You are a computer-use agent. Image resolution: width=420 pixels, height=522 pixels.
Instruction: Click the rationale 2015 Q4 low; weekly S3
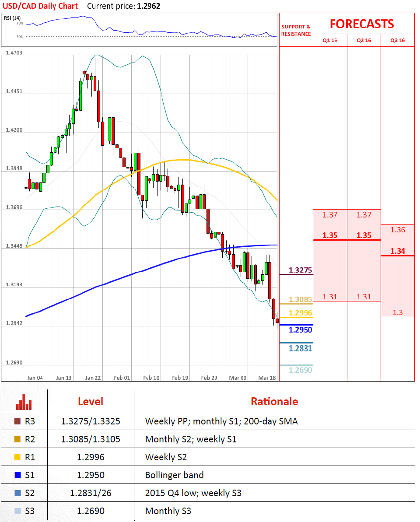pyautogui.click(x=193, y=493)
